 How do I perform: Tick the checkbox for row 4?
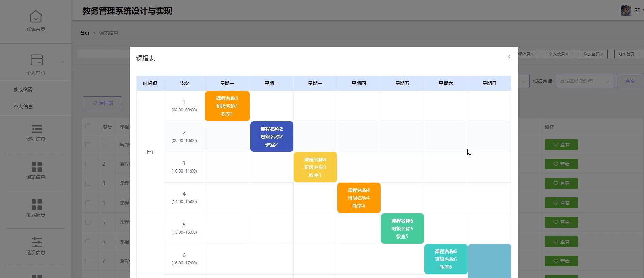88,203
